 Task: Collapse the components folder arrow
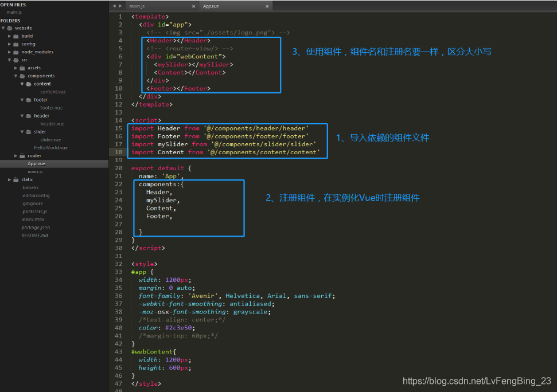pos(15,76)
